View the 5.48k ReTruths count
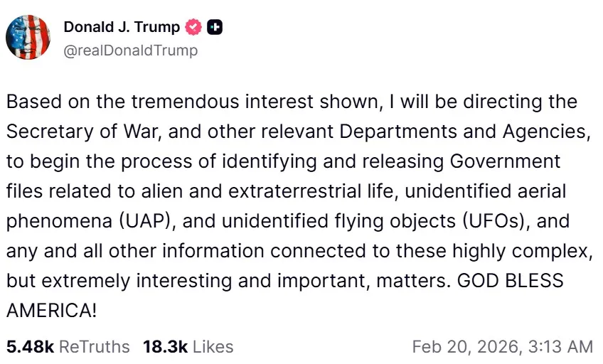 click(30, 346)
